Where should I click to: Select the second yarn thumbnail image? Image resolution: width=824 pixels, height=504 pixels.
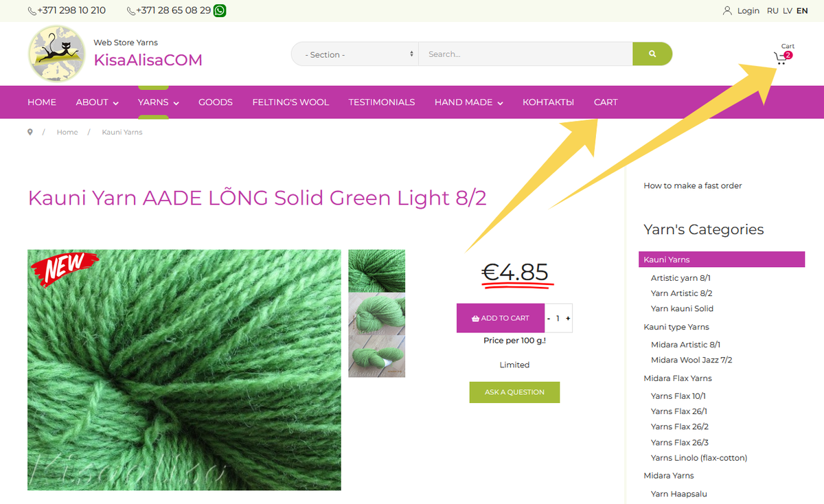[x=377, y=314]
